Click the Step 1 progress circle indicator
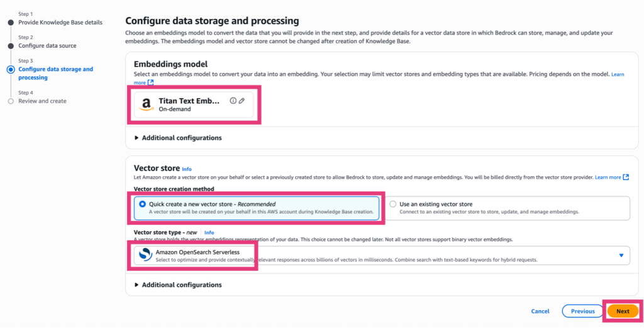Image resolution: width=644 pixels, height=328 pixels. point(10,23)
